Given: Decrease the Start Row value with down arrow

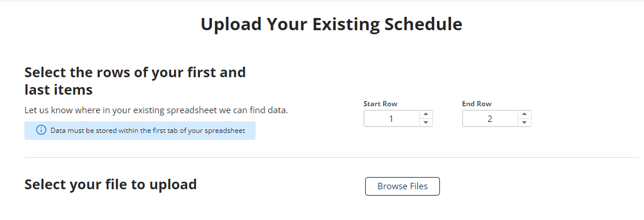Looking at the screenshot, I should point(425,122).
